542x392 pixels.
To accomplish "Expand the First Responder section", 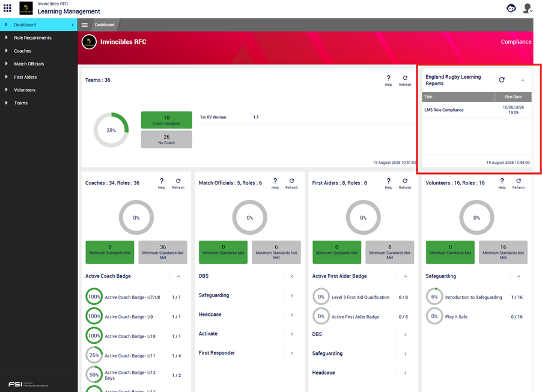I will [x=292, y=353].
